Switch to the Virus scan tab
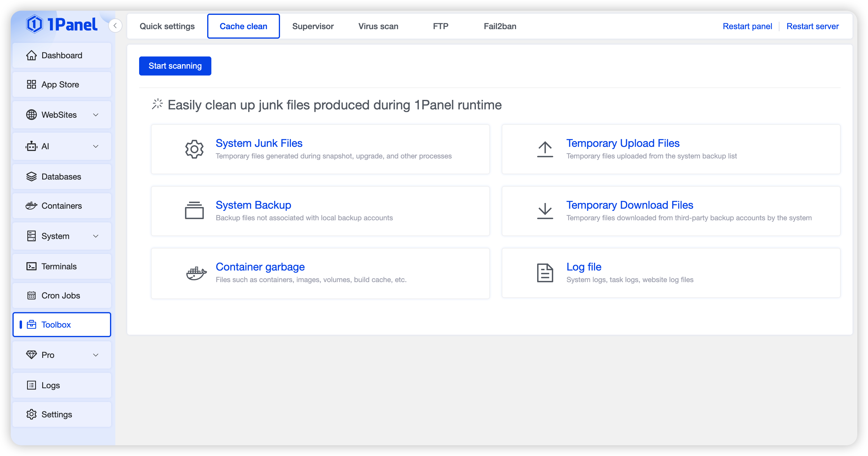 coord(378,26)
